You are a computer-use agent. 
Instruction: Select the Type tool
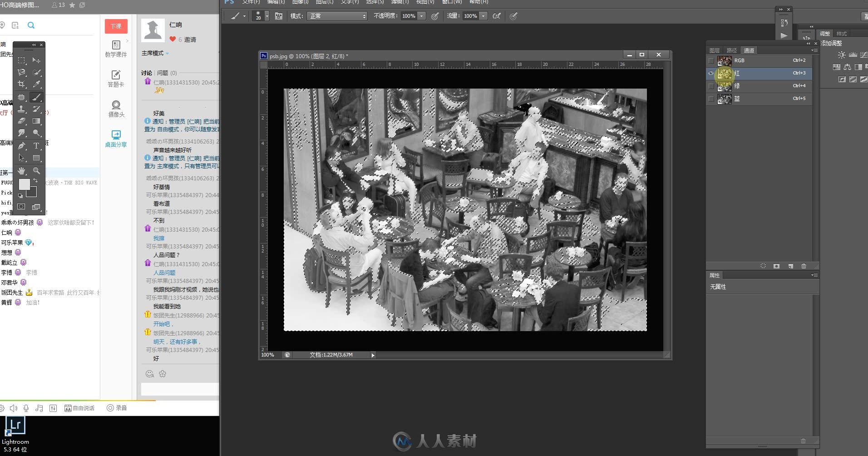tap(36, 146)
